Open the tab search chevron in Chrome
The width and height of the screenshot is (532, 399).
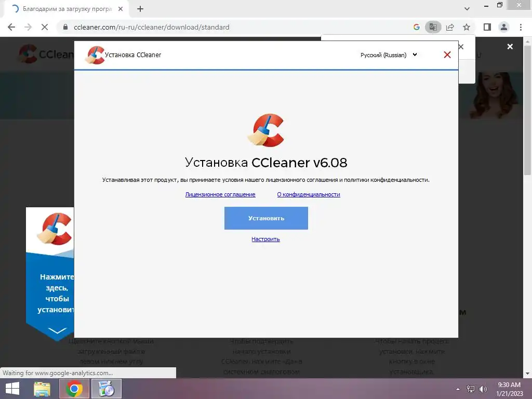(x=467, y=9)
